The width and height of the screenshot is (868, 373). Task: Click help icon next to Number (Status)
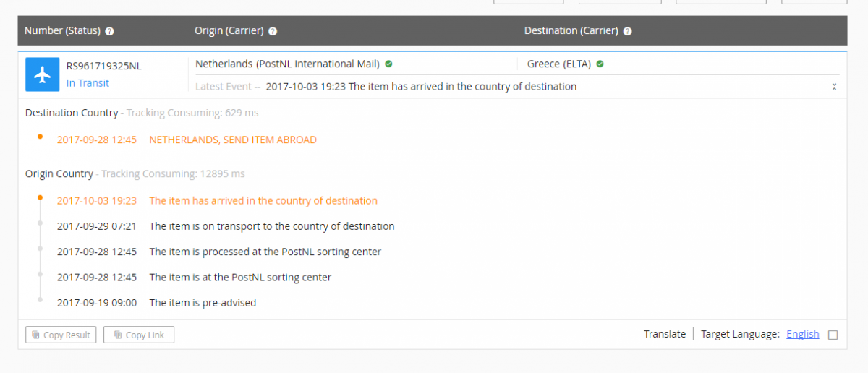[x=110, y=31]
